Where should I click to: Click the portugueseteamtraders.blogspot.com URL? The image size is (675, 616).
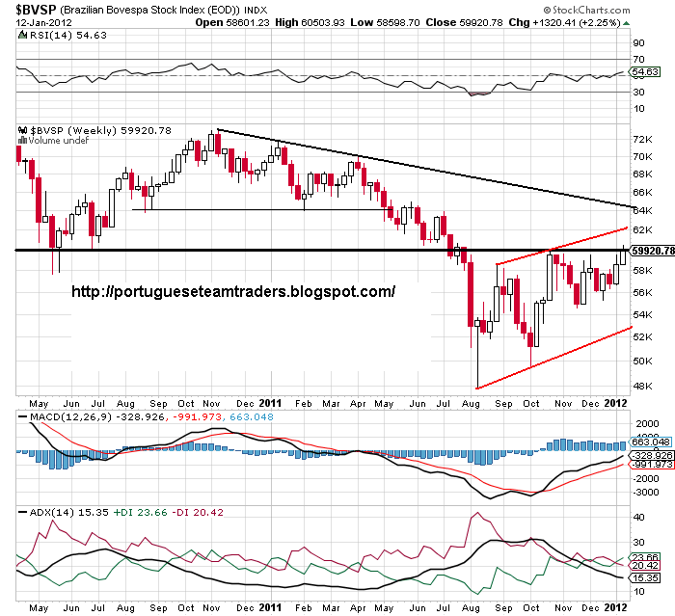[x=233, y=291]
